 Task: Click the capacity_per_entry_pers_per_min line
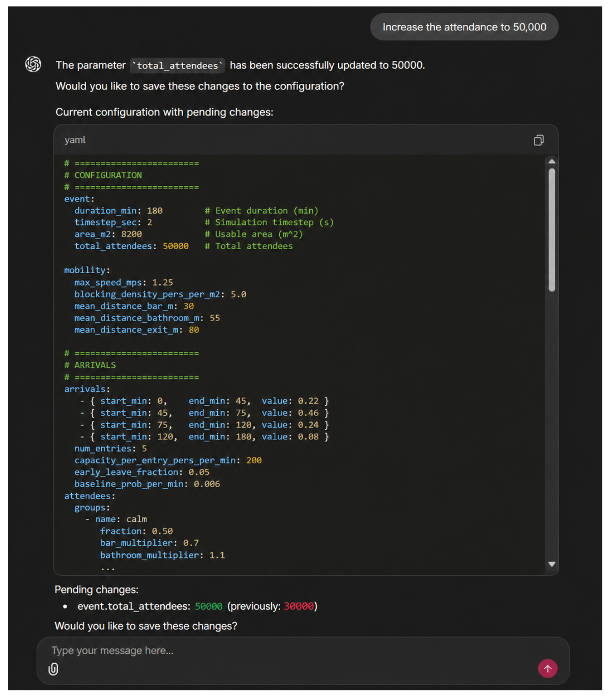pos(168,460)
